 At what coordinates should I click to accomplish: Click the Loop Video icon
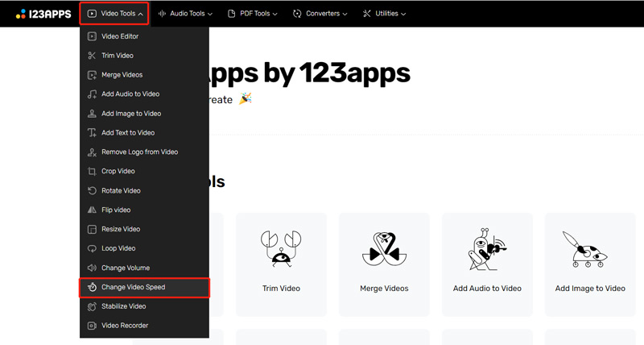pyautogui.click(x=92, y=248)
